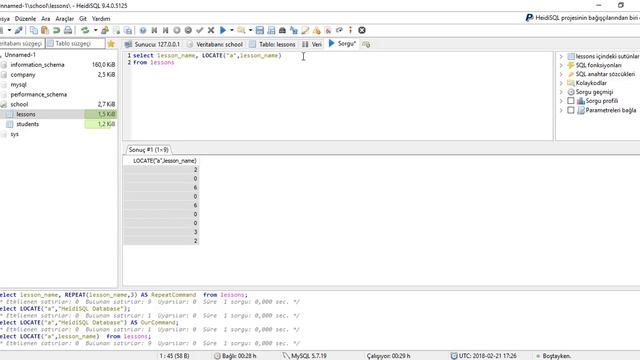Click the green Undo arrow icon
640x360 pixels.
[x=56, y=30]
